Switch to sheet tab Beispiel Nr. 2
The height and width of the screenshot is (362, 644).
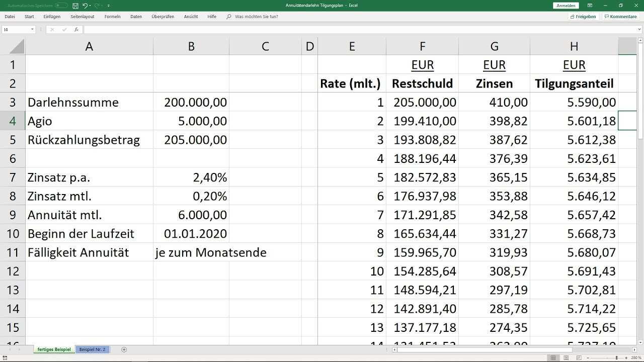pos(92,349)
